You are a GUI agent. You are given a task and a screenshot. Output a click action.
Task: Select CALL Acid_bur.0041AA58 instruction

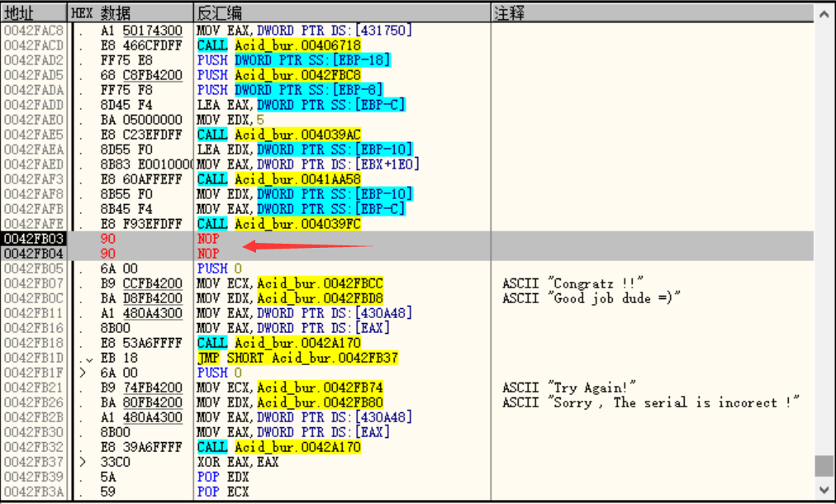click(279, 180)
